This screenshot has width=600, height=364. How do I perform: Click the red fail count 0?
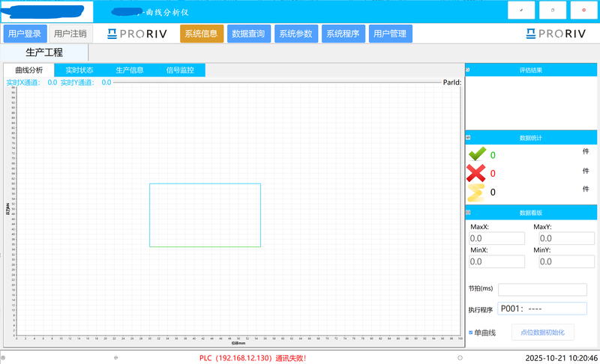[x=493, y=174]
